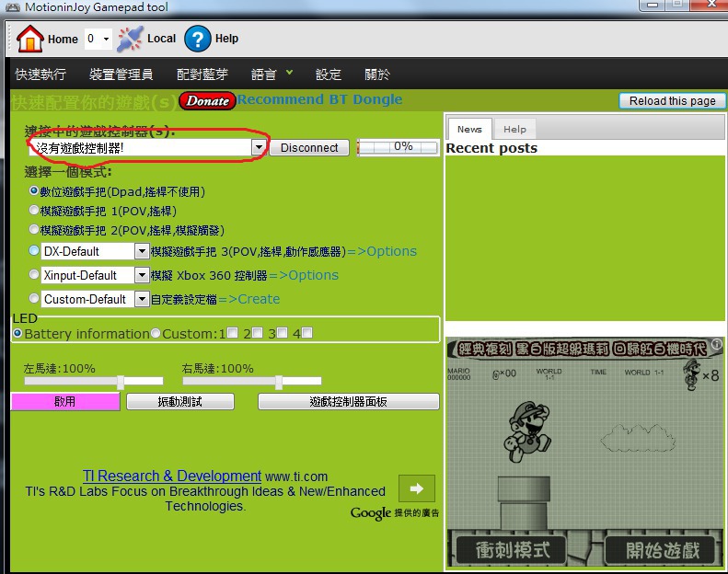Image resolution: width=728 pixels, height=574 pixels.
Task: Select digital gamepad (Dpad) mode radio
Action: (33, 190)
